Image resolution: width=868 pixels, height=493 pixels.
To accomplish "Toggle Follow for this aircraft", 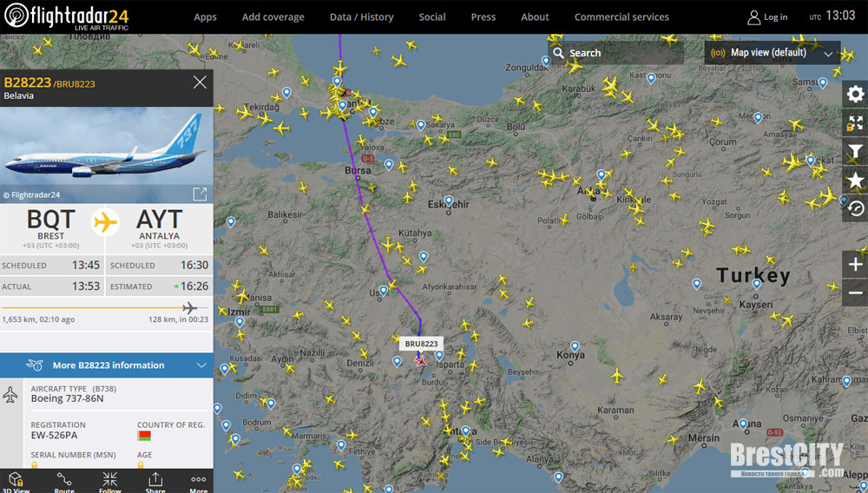I will click(109, 483).
